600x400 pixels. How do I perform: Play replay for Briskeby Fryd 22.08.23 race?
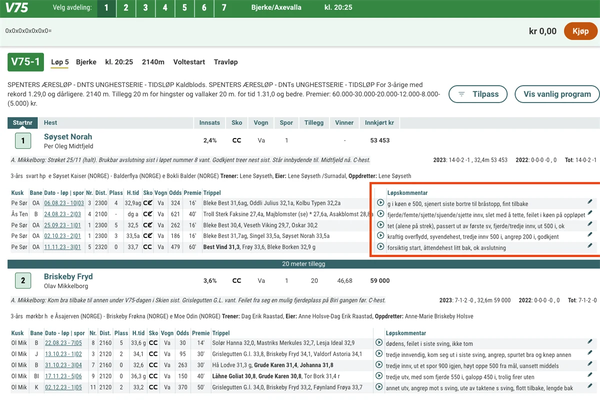[379, 343]
